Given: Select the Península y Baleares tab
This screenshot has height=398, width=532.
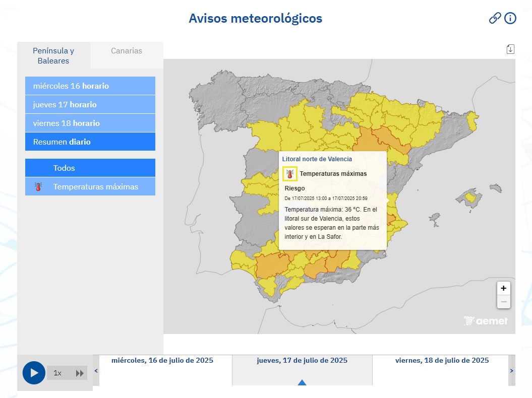Looking at the screenshot, I should tap(53, 55).
